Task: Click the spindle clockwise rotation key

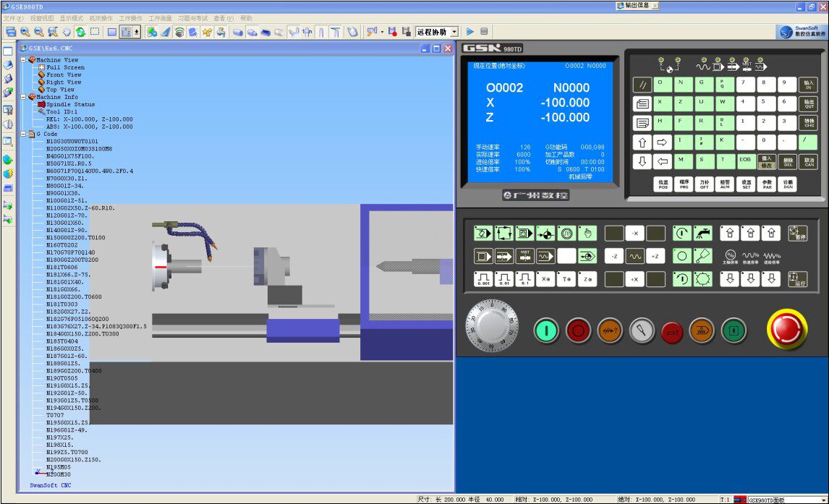Action: 682,233
